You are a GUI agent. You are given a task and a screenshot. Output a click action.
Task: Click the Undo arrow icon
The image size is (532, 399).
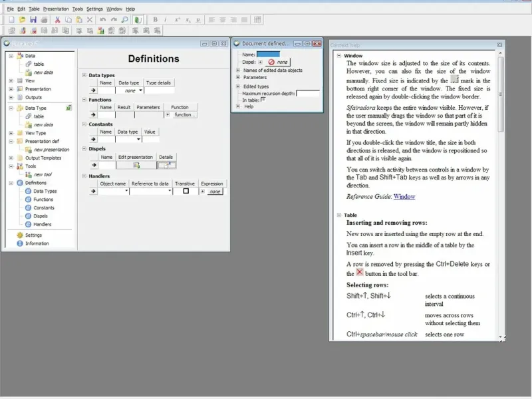[x=103, y=20]
